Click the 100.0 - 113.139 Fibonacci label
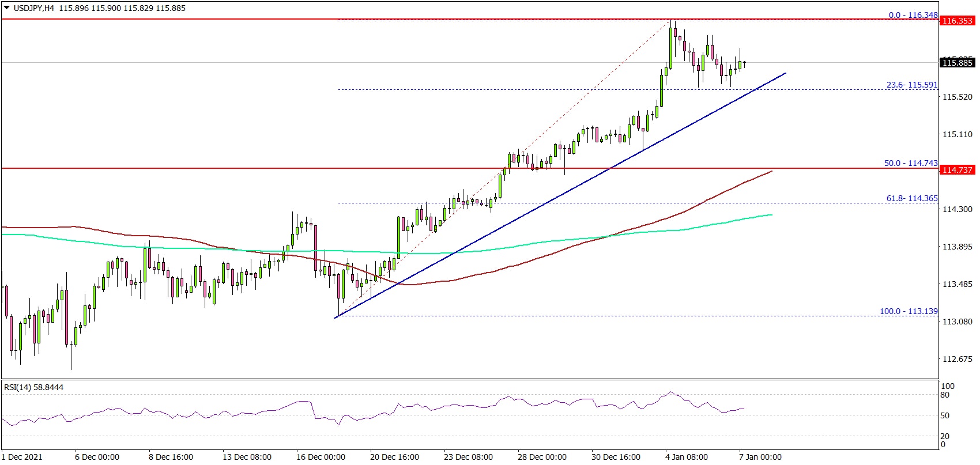The image size is (980, 465). coord(909,311)
